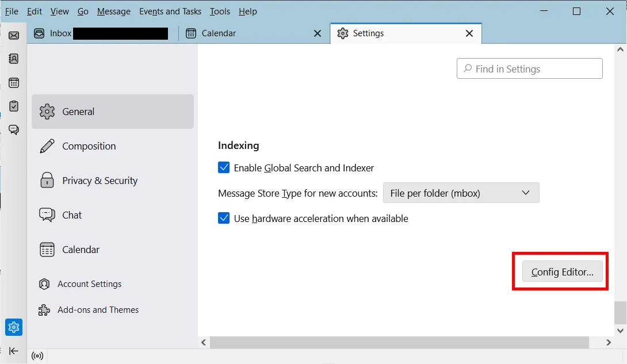Open Address Book in the spaces toolbar
Image resolution: width=627 pixels, height=364 pixels.
point(14,59)
